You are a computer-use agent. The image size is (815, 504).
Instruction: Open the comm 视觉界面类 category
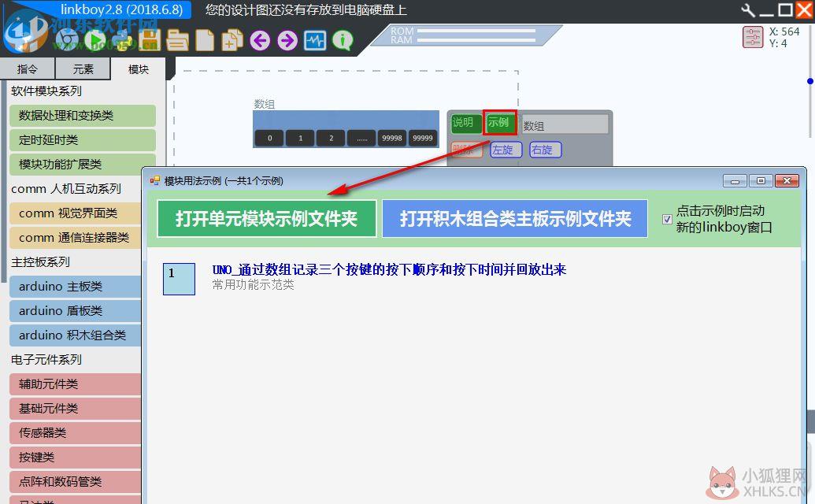tap(76, 213)
